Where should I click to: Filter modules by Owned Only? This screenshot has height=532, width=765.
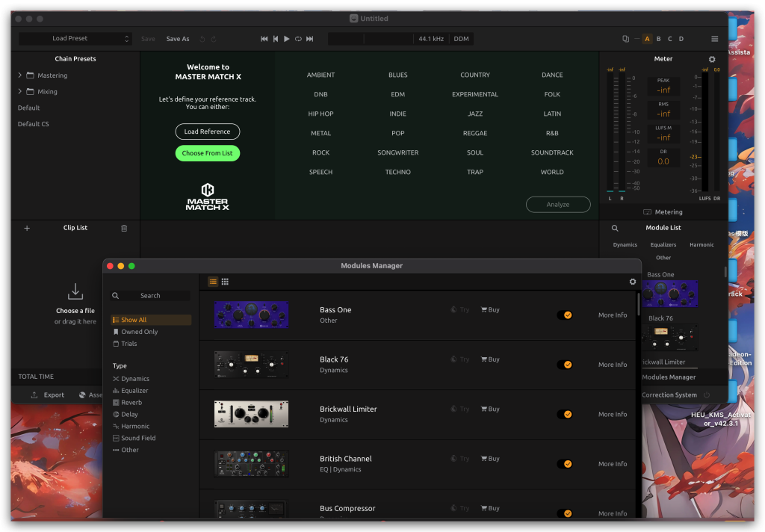click(136, 332)
